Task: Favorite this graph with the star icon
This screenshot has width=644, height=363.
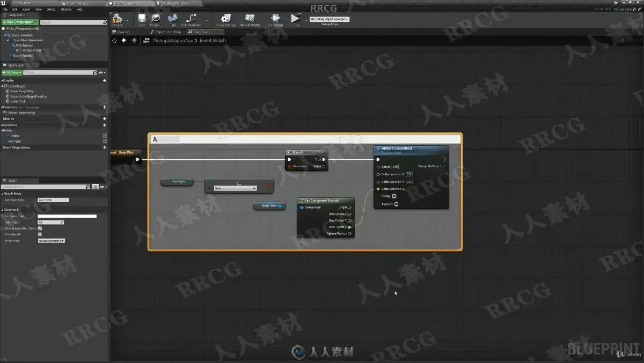Action: pos(114,40)
